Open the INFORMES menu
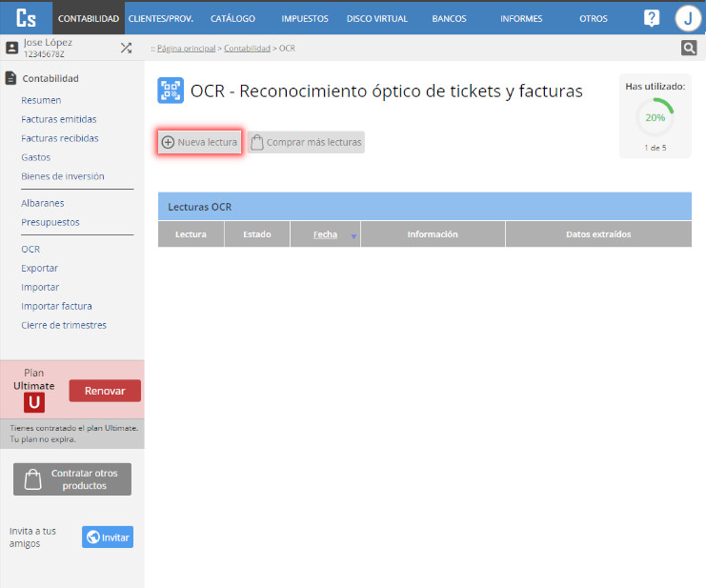The image size is (706, 588). [x=521, y=18]
